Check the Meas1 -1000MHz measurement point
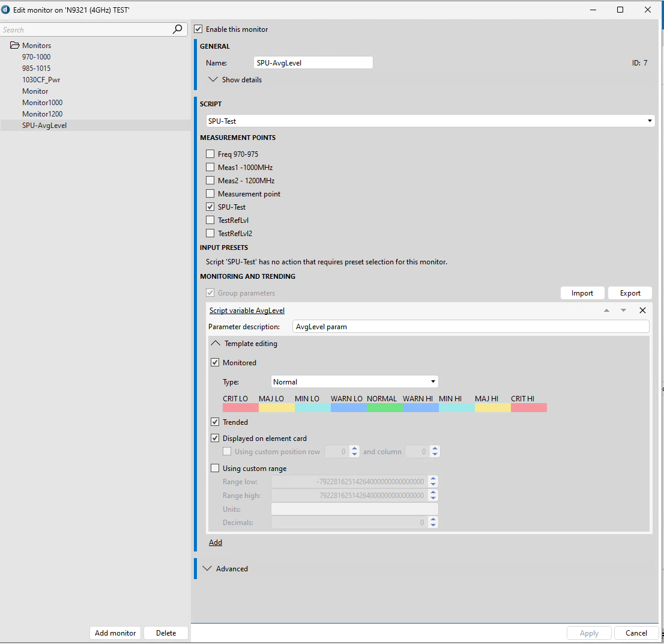This screenshot has height=644, width=664. pyautogui.click(x=210, y=167)
